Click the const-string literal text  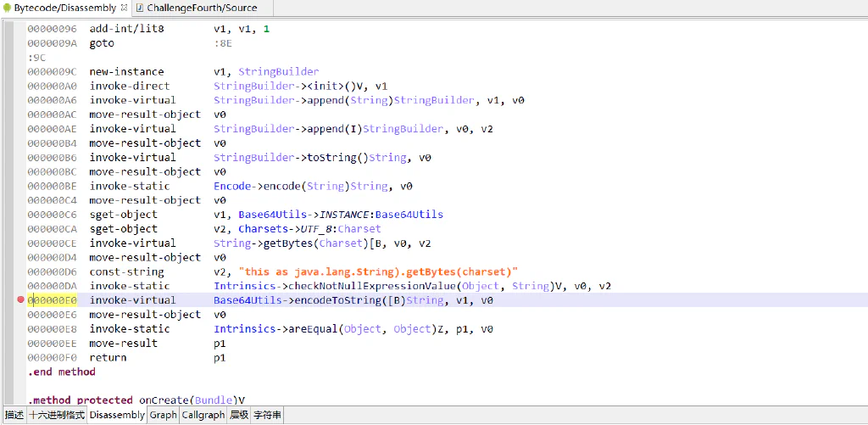pos(377,271)
